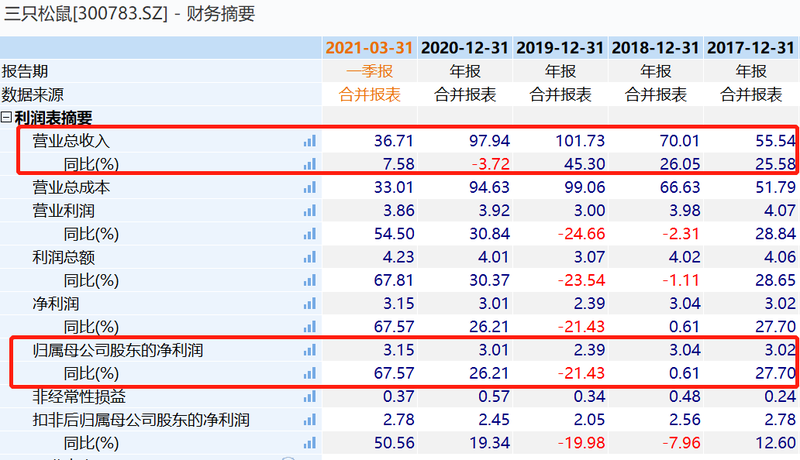Image resolution: width=800 pixels, height=460 pixels.
Task: Click the 36.71 revenue value
Action: (x=393, y=141)
